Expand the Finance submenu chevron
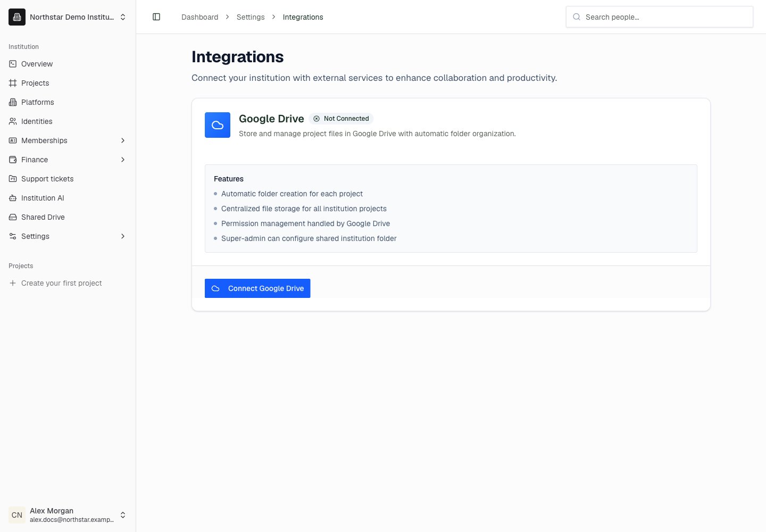This screenshot has width=766, height=532. coord(123,160)
